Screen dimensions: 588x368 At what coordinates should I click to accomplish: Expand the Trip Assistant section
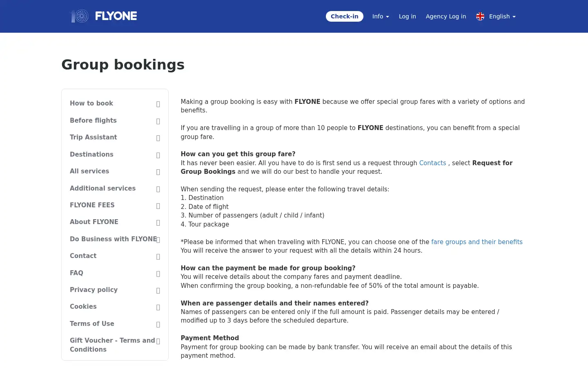pos(115,137)
